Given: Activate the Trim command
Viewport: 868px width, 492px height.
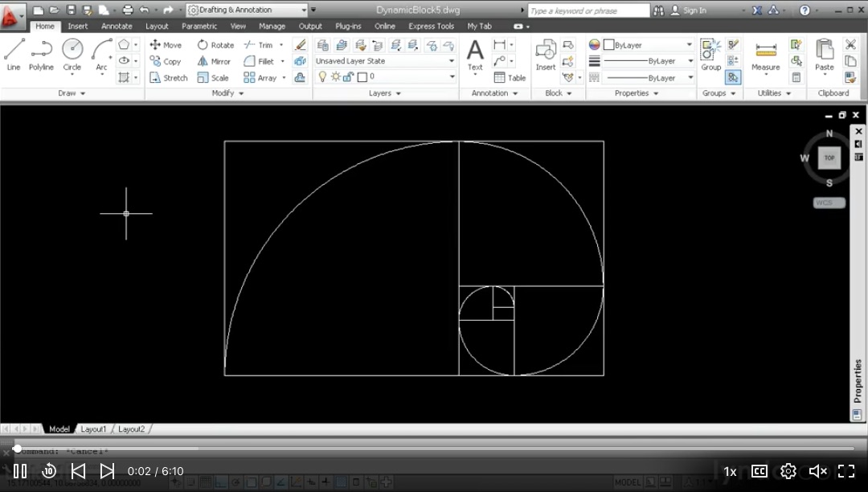Looking at the screenshot, I should 259,45.
